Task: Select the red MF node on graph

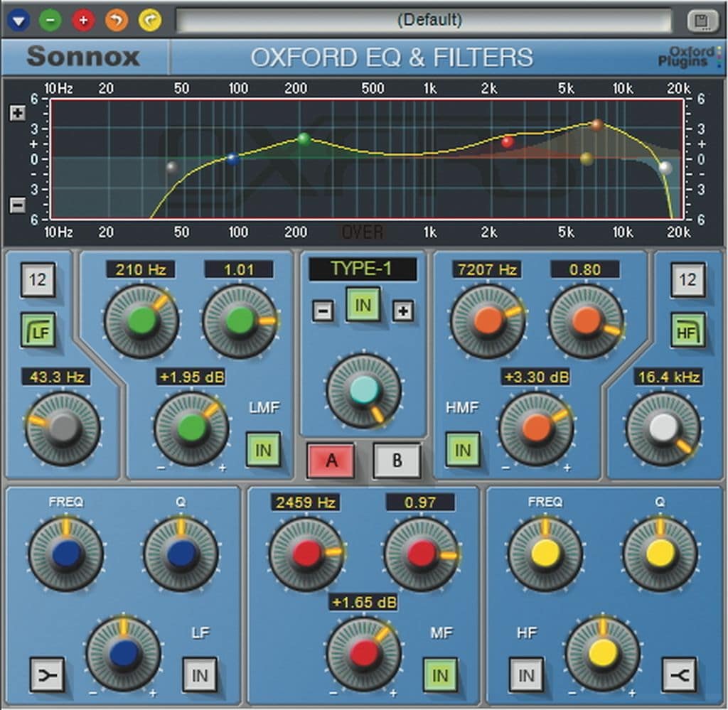Action: pyautogui.click(x=508, y=141)
